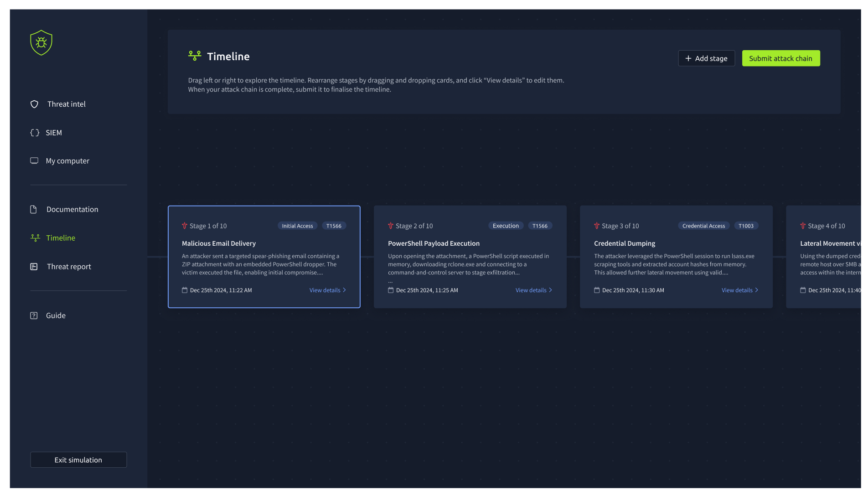Screen dimensions: 868x496
Task: Click the My computer monitor icon
Action: coord(34,161)
